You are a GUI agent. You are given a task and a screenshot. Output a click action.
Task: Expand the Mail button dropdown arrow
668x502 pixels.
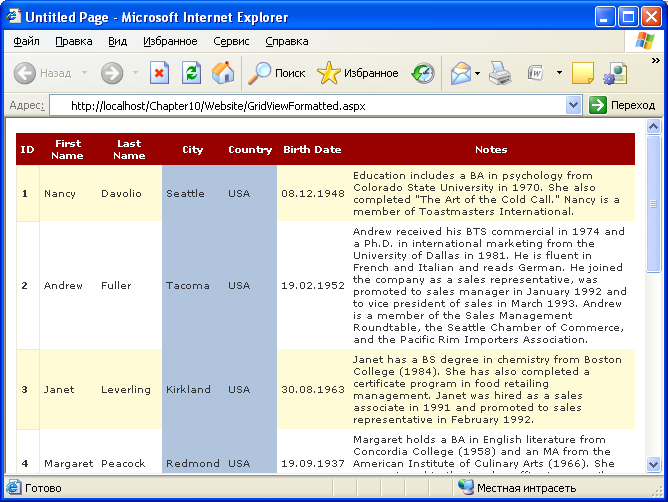pos(478,73)
